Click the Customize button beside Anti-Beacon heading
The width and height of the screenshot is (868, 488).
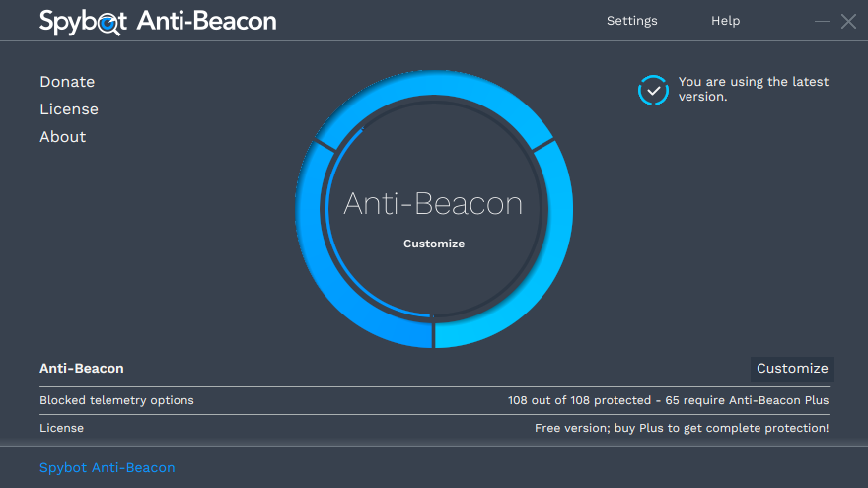(x=792, y=369)
